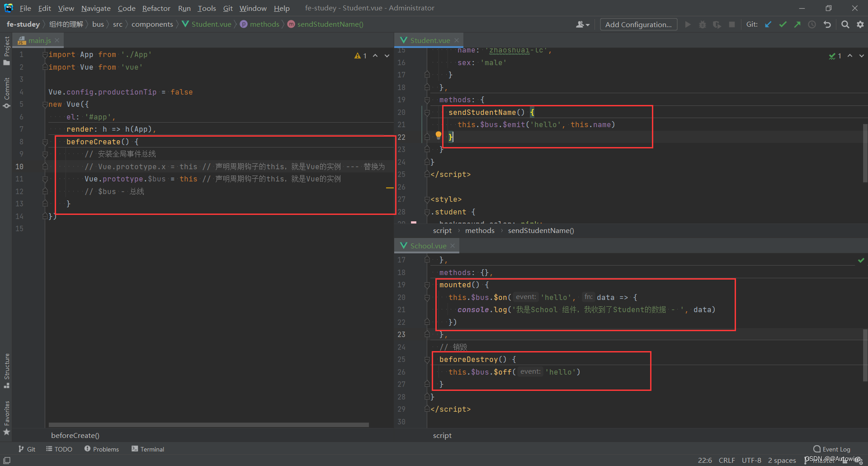
Task: Close the Student.vue tab
Action: click(x=457, y=40)
